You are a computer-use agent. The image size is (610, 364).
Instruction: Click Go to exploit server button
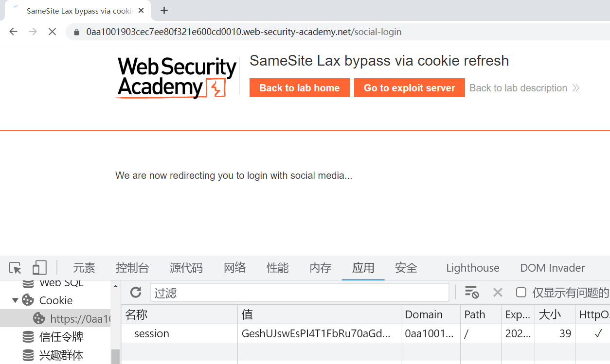409,88
